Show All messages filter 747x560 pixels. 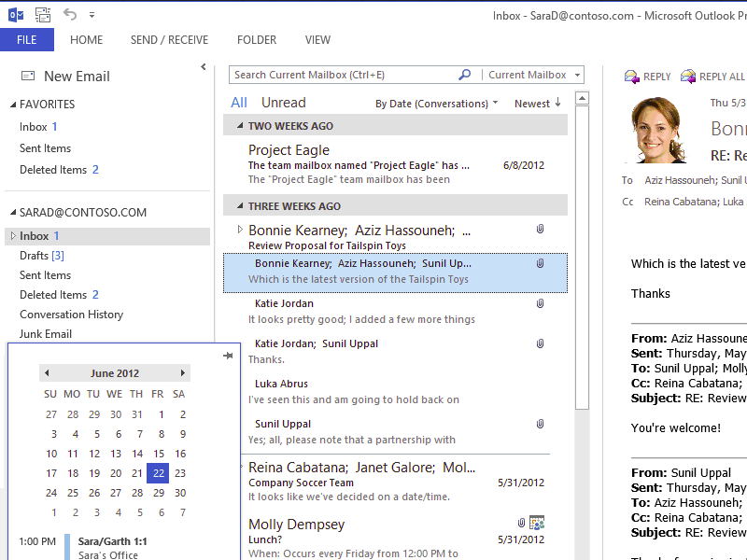[x=239, y=103]
